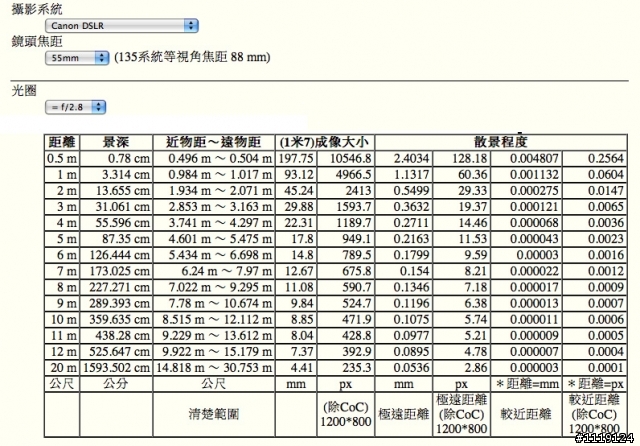Select the 438.28 cm depth cell
The height and width of the screenshot is (446, 640).
point(116,336)
